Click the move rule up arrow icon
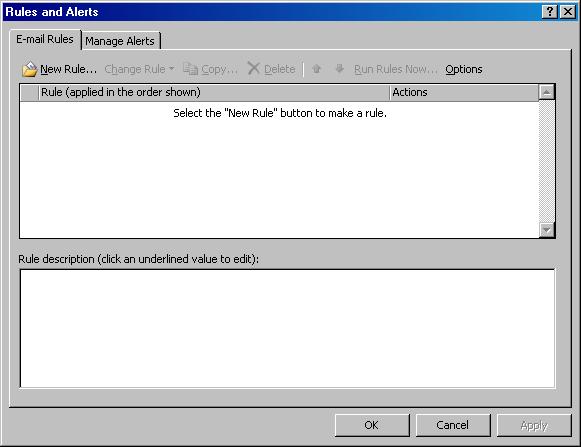 316,69
